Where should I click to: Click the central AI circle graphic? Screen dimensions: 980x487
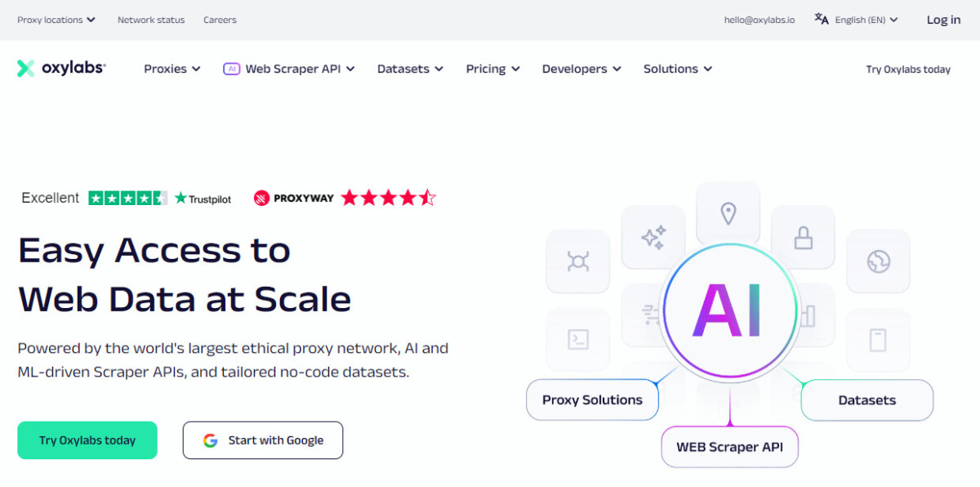[729, 310]
